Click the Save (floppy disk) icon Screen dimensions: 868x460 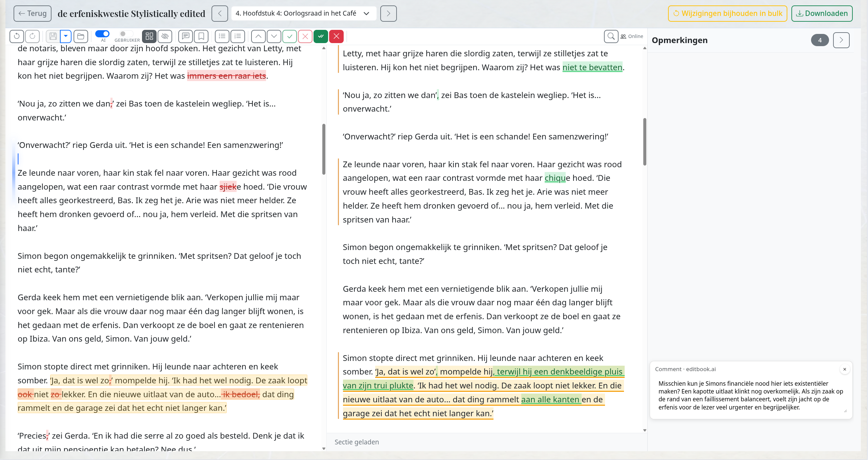53,36
